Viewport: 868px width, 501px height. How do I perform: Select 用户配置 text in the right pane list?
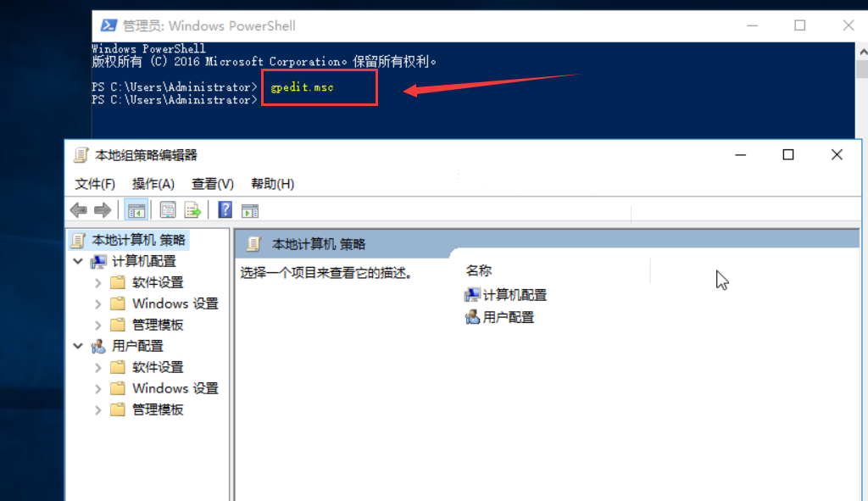509,317
